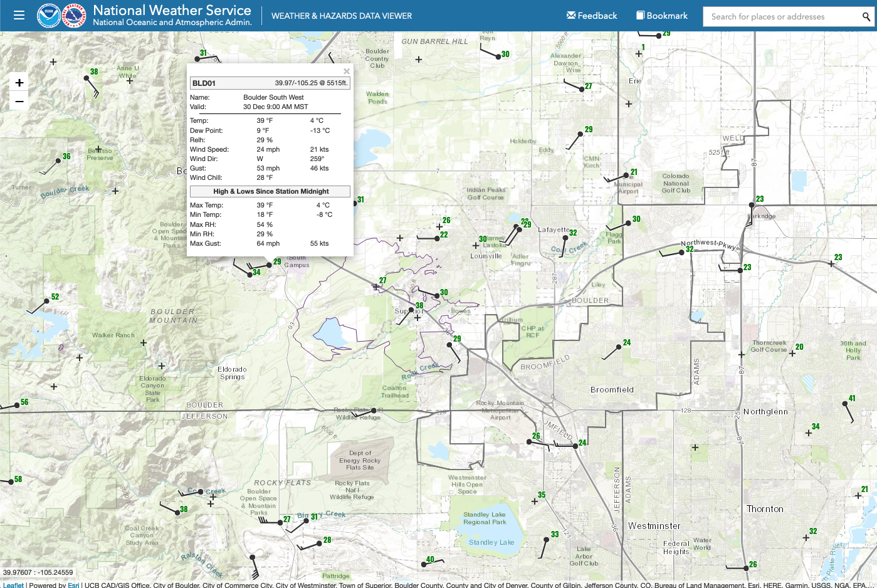Select station marker 24 near Broomfield
This screenshot has width=877, height=588.
[619, 347]
